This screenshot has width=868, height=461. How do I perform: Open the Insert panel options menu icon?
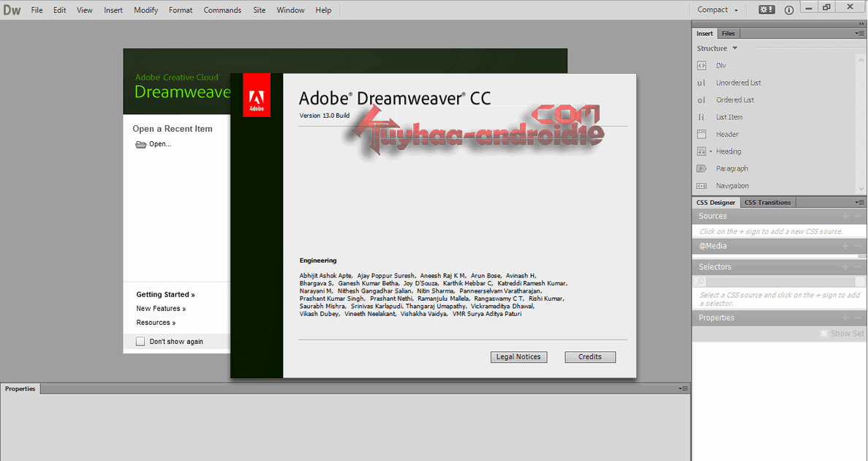860,33
